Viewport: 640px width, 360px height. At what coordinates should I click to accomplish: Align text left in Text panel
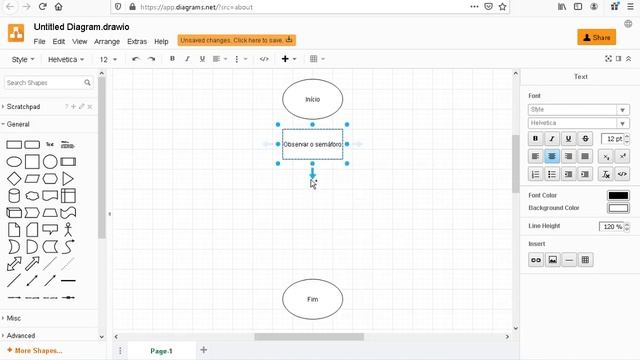[x=536, y=156]
